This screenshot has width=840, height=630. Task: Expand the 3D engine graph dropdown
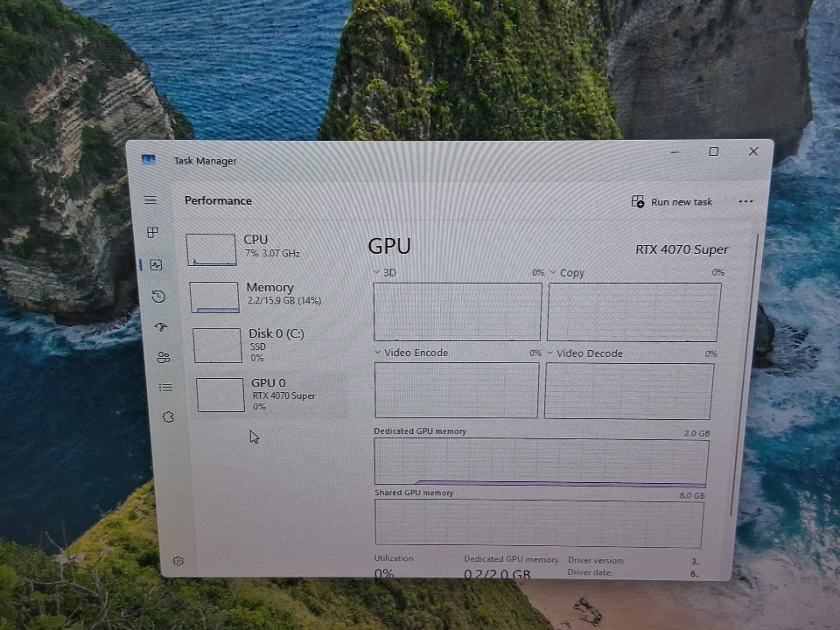377,272
